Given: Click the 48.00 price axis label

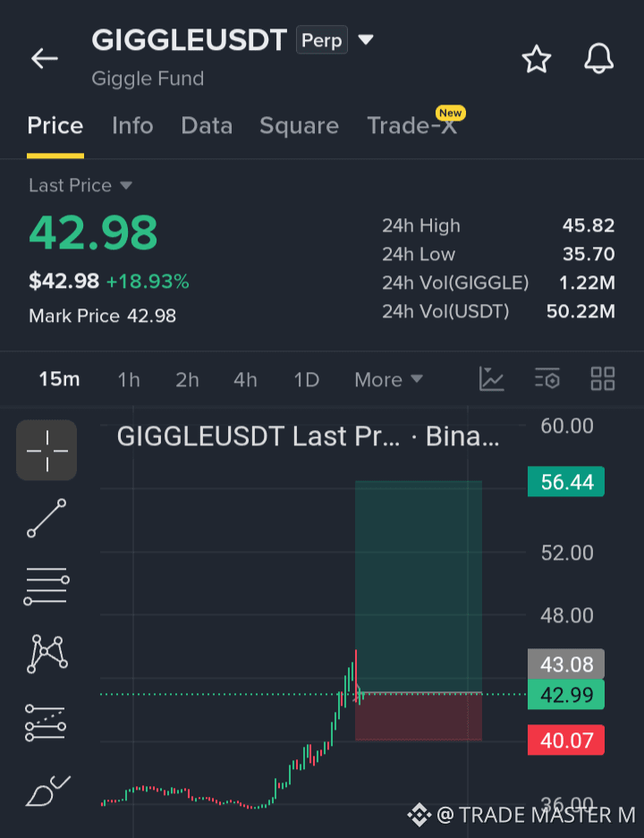Looking at the screenshot, I should (x=567, y=615).
